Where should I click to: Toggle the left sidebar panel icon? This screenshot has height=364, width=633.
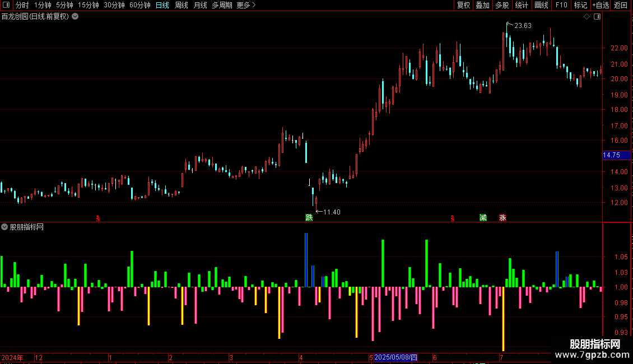pyautogui.click(x=6, y=5)
